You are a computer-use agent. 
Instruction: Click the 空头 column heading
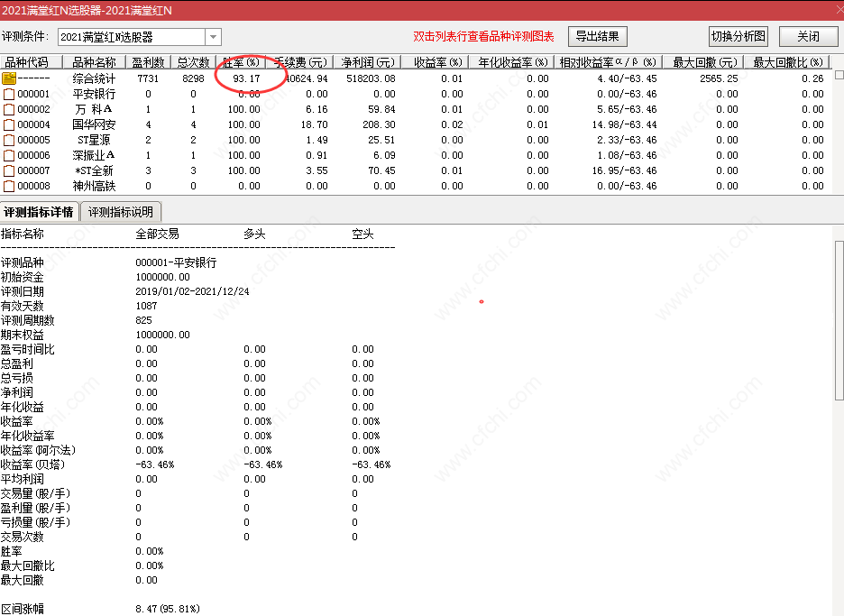coord(362,234)
